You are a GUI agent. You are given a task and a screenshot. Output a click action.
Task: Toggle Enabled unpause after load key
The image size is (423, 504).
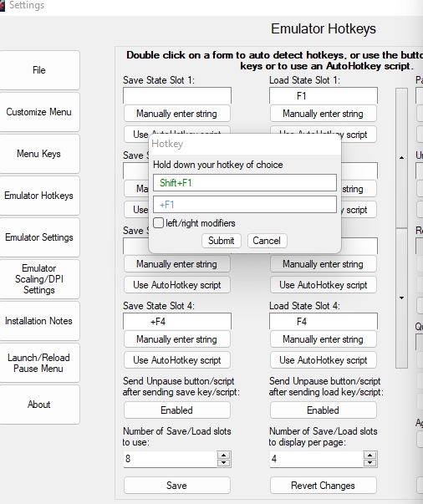tap(323, 410)
